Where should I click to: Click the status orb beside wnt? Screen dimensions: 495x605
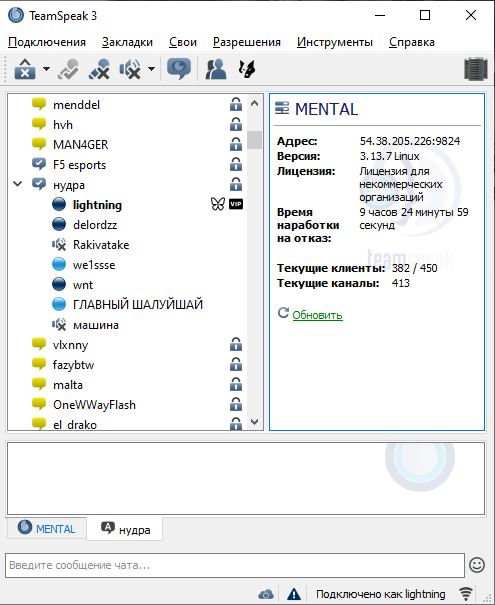[x=59, y=284]
